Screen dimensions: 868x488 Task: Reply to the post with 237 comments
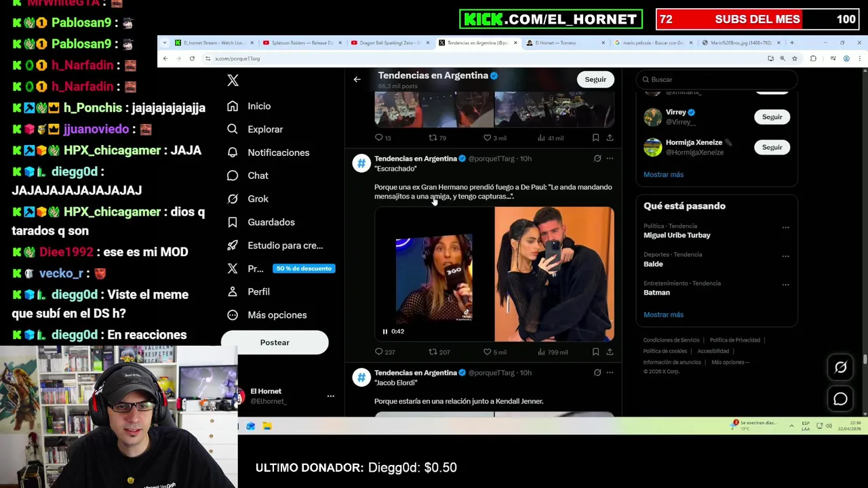tap(384, 352)
